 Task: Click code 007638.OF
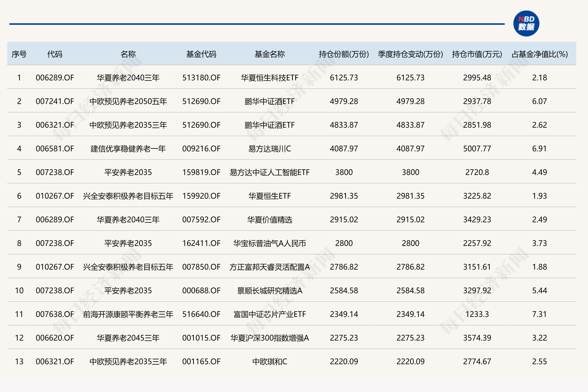point(55,314)
